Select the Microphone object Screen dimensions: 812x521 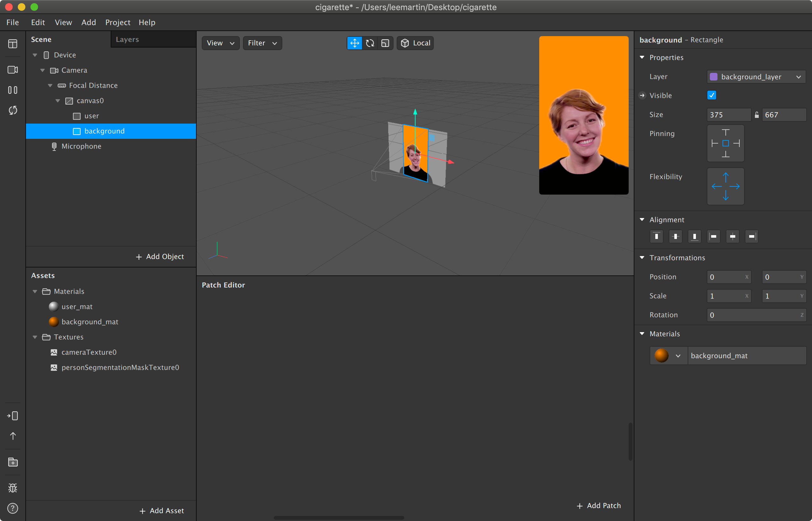pos(111,146)
